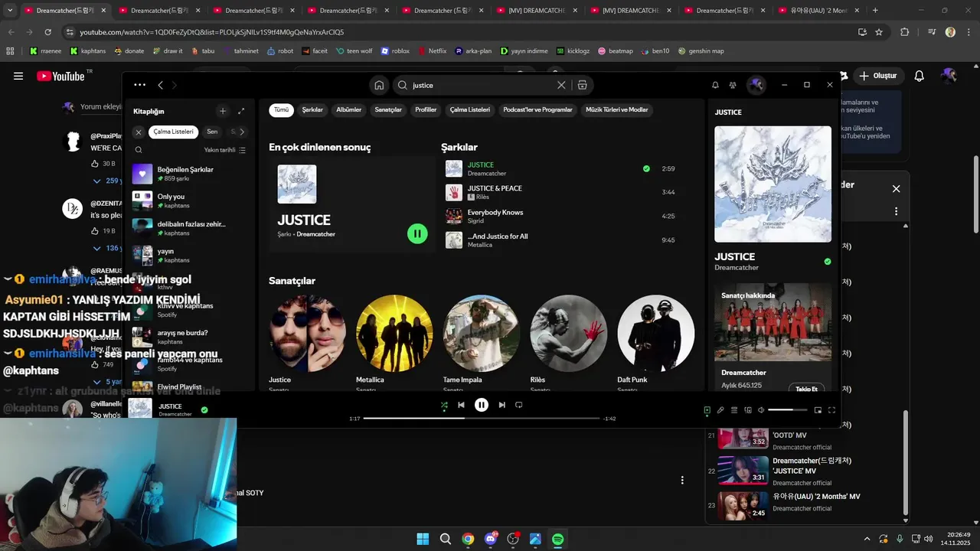The height and width of the screenshot is (551, 980).
Task: Adjust Spotify volume slider
Action: click(x=787, y=410)
